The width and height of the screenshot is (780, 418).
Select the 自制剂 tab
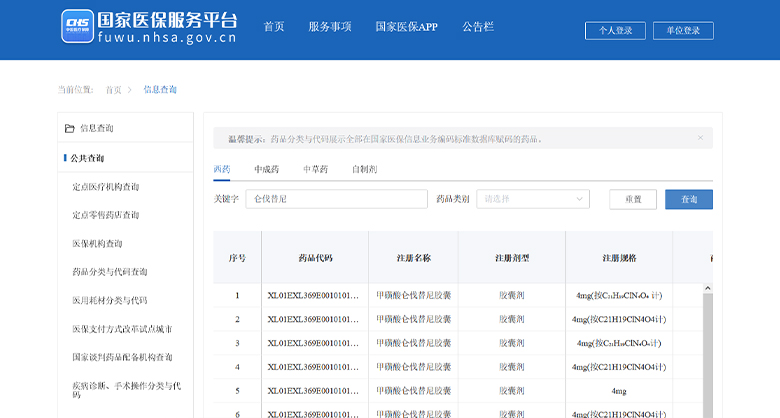pos(364,169)
